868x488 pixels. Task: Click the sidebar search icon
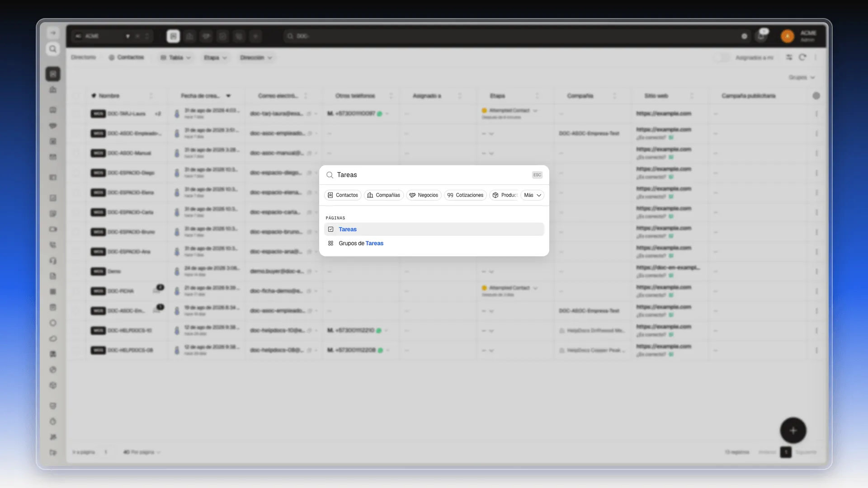[53, 49]
